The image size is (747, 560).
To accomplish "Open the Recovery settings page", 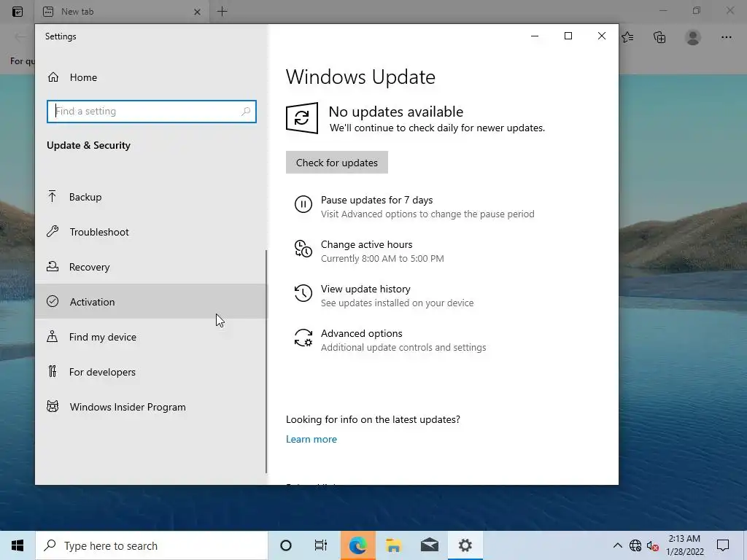I will [x=152, y=267].
